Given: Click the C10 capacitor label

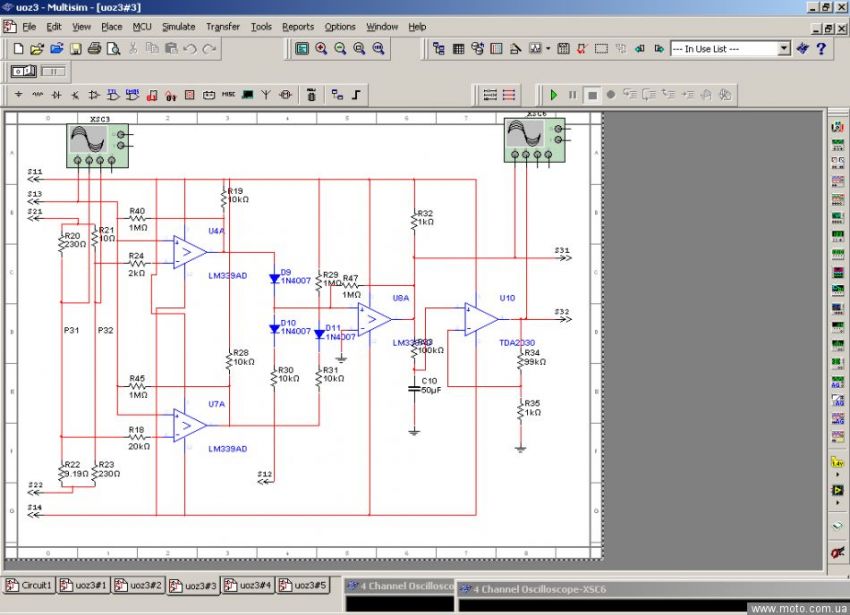Looking at the screenshot, I should [x=429, y=381].
